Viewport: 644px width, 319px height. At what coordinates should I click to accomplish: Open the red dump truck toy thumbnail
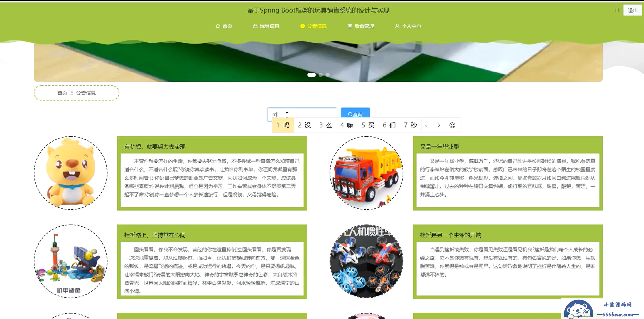pos(366,173)
